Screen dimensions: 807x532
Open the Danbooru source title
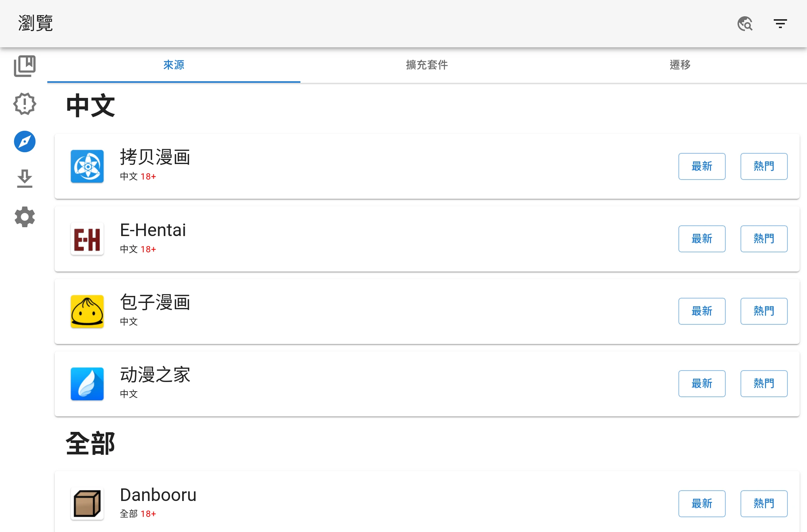(158, 495)
